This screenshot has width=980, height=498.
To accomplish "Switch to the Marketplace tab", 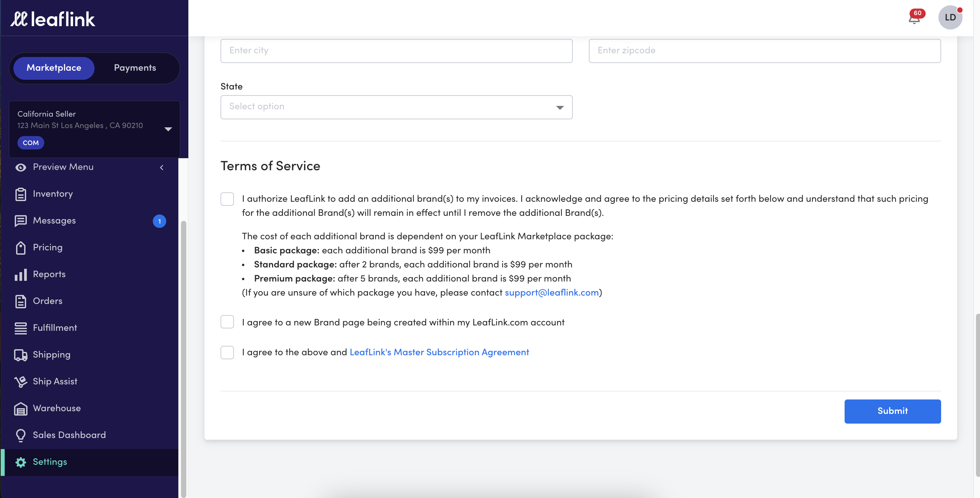I will (x=54, y=68).
